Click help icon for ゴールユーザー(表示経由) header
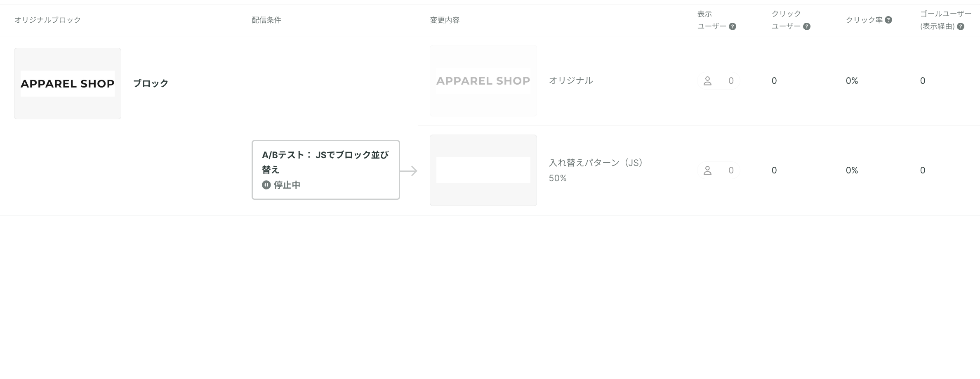Image resolution: width=980 pixels, height=379 pixels. (961, 26)
